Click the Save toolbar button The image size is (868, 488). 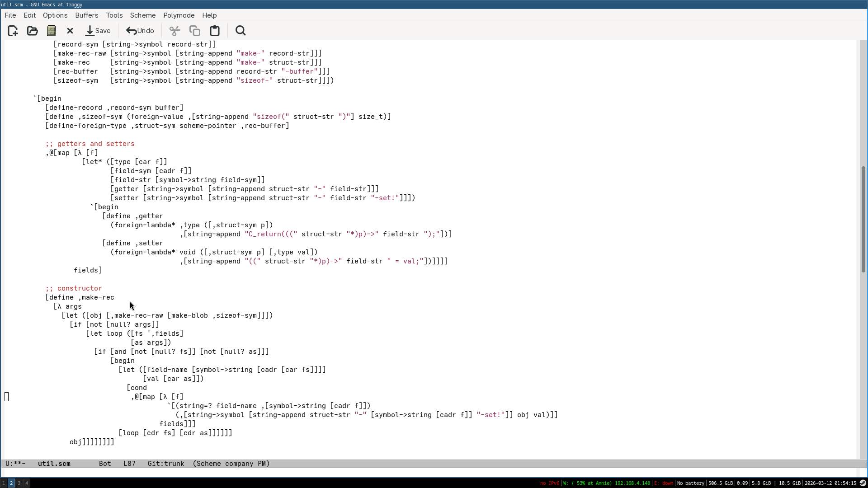pos(98,31)
